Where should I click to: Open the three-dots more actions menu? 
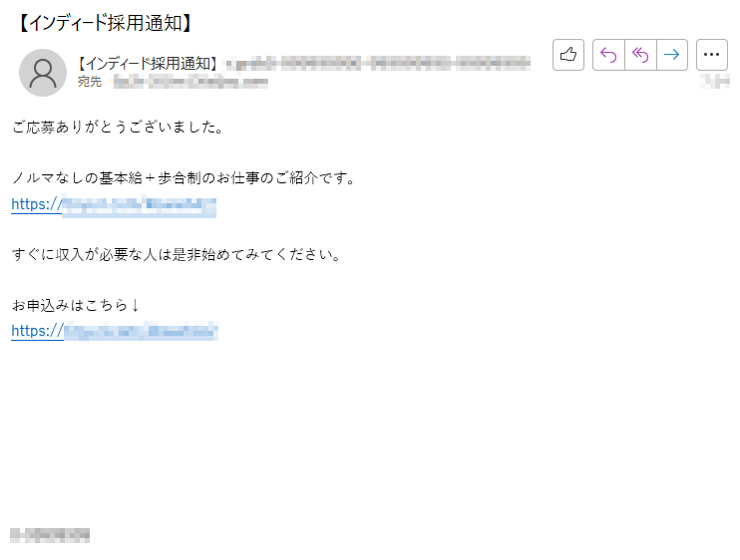click(x=712, y=55)
